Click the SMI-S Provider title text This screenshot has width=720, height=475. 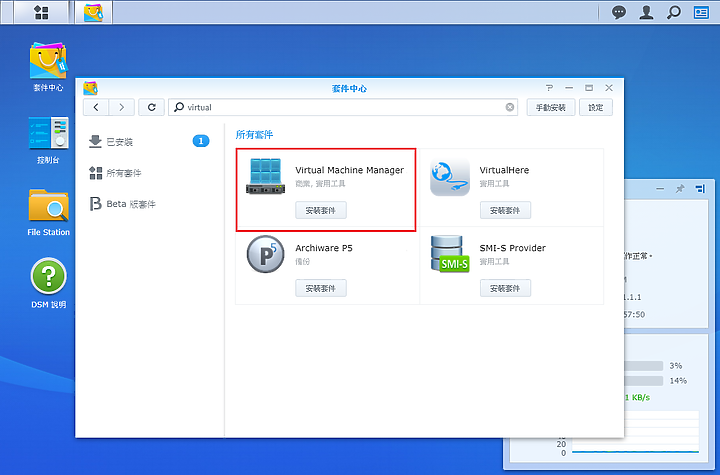coord(512,248)
